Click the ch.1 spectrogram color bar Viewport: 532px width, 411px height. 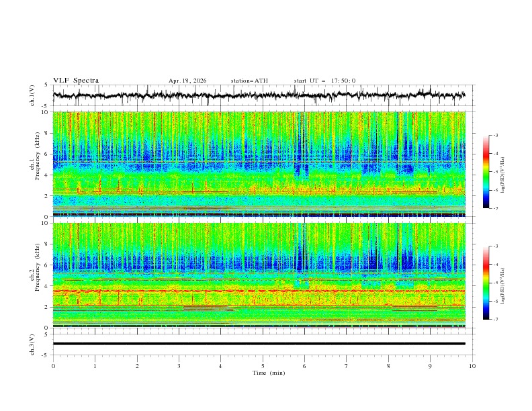coord(486,171)
